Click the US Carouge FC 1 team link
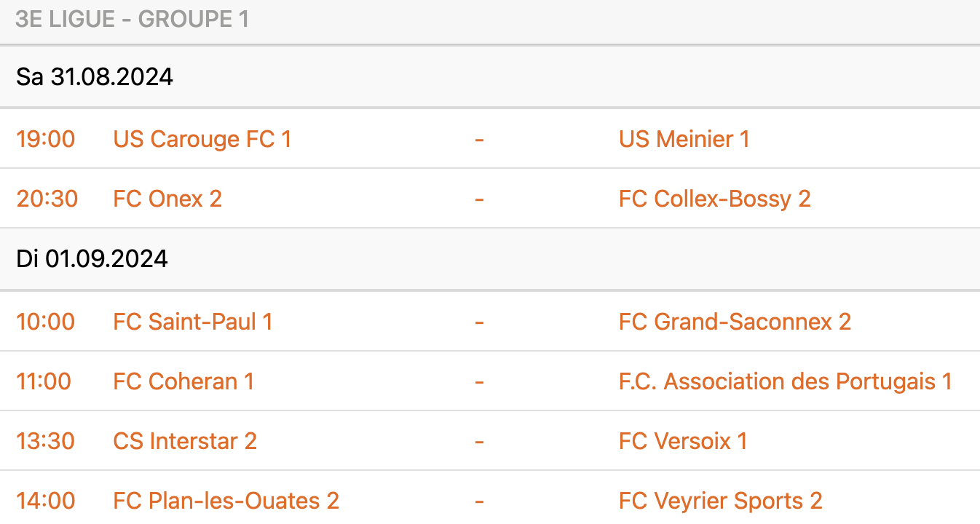 pyautogui.click(x=202, y=139)
